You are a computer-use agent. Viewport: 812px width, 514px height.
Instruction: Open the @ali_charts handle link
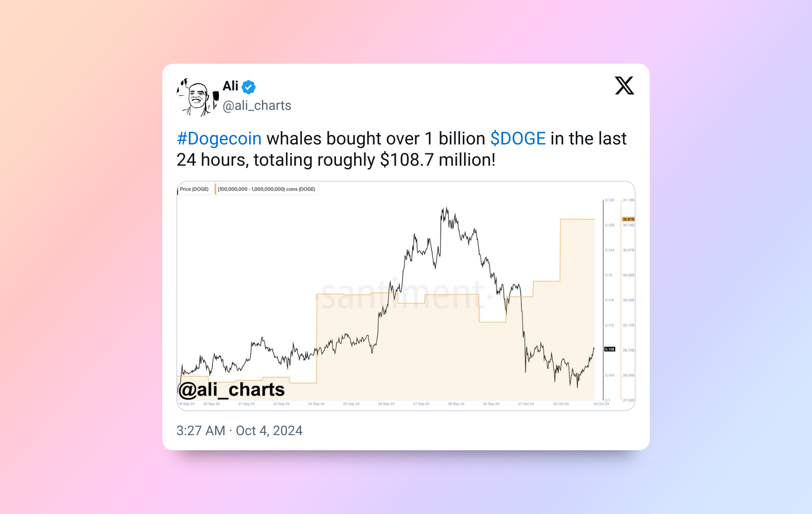tap(257, 105)
